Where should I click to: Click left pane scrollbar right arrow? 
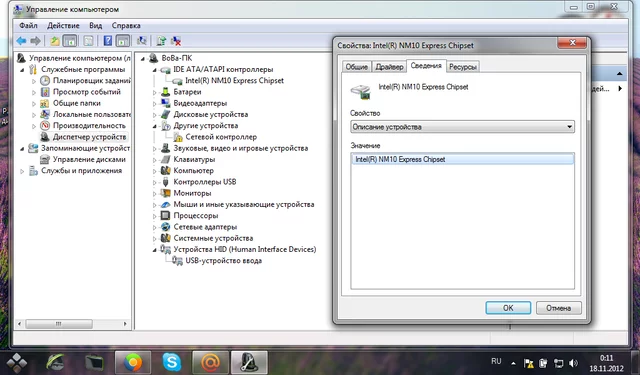125,324
